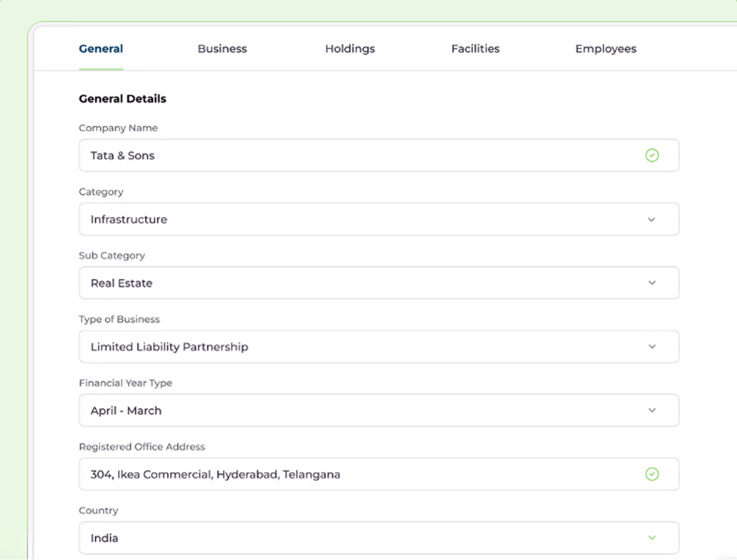Click the validation checkmark on Company Name

(652, 155)
